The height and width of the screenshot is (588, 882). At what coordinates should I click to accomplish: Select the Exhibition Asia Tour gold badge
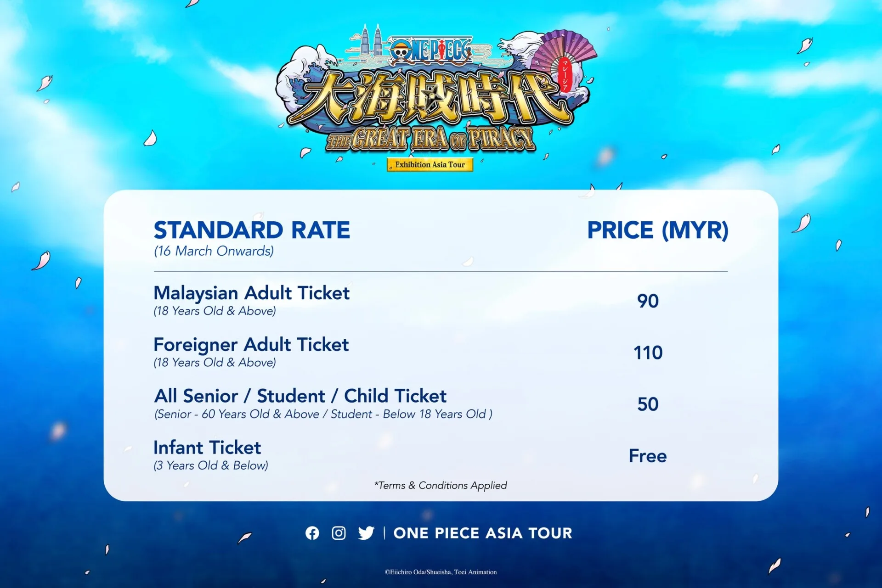[430, 164]
